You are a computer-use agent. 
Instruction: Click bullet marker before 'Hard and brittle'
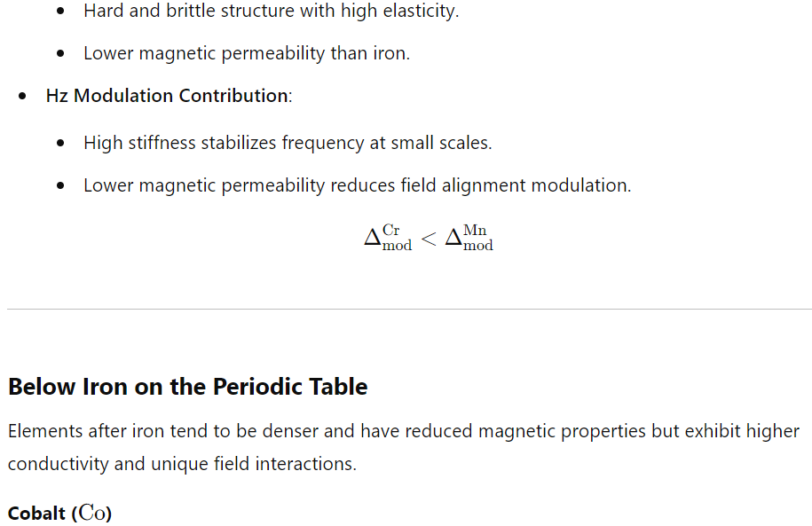[60, 11]
